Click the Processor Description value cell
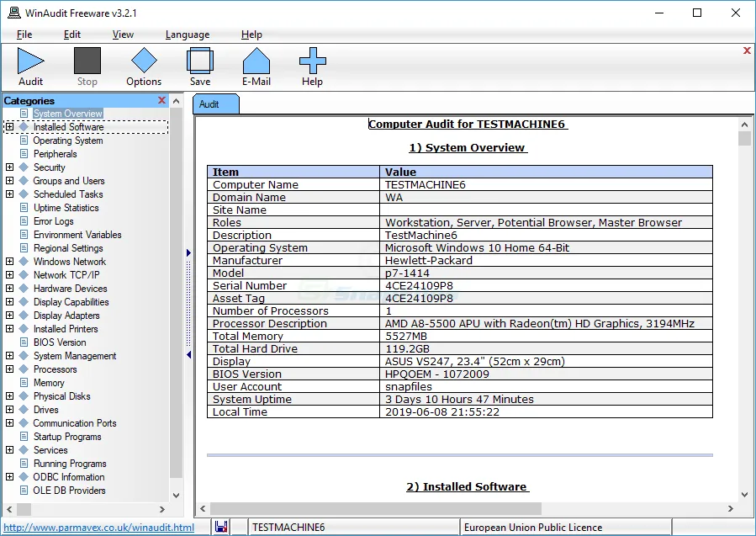756x536 pixels. 546,323
